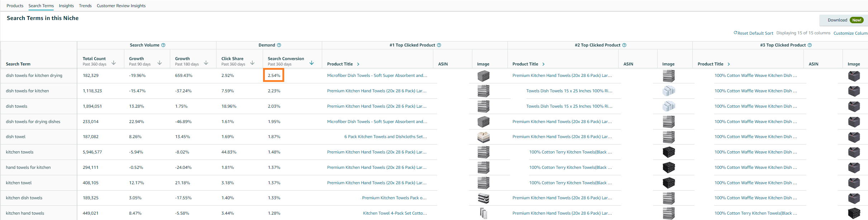Image resolution: width=868 pixels, height=220 pixels.
Task: Open Kitchen Towel 4-Pack Set Cotton link
Action: click(395, 213)
